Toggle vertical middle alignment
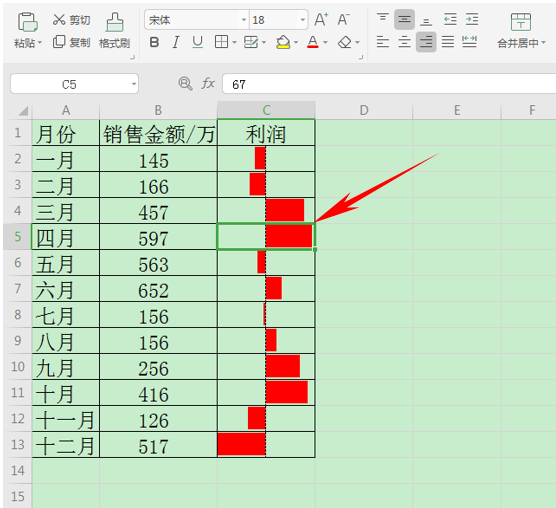This screenshot has height=508, width=556. pos(404,19)
